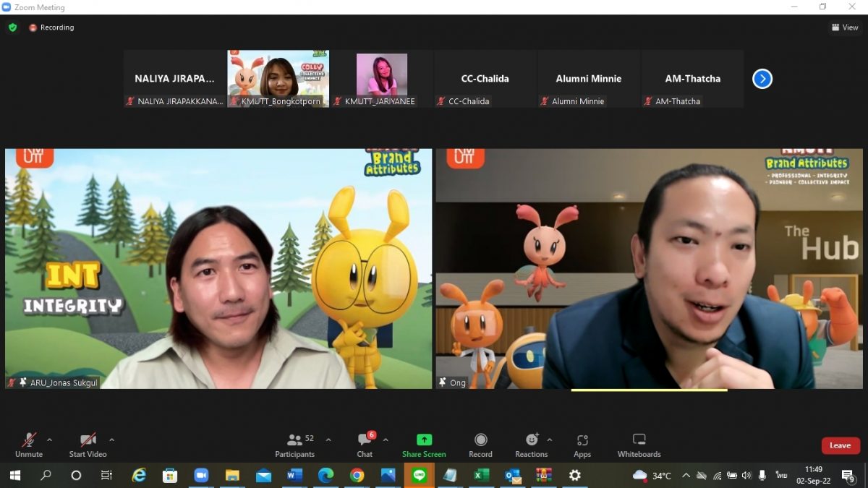This screenshot has height=488, width=868.
Task: Select Alumni Minnie participant tile
Action: pyautogui.click(x=589, y=79)
